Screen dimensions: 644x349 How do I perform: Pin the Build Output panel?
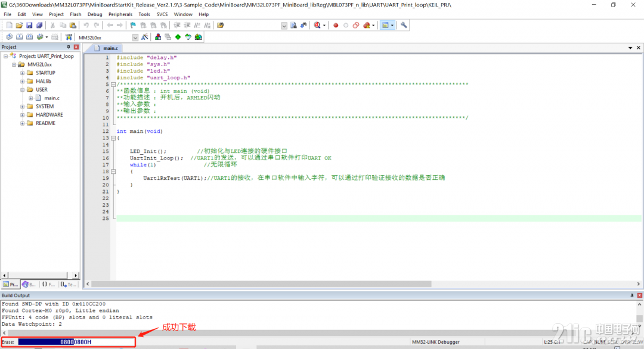632,295
